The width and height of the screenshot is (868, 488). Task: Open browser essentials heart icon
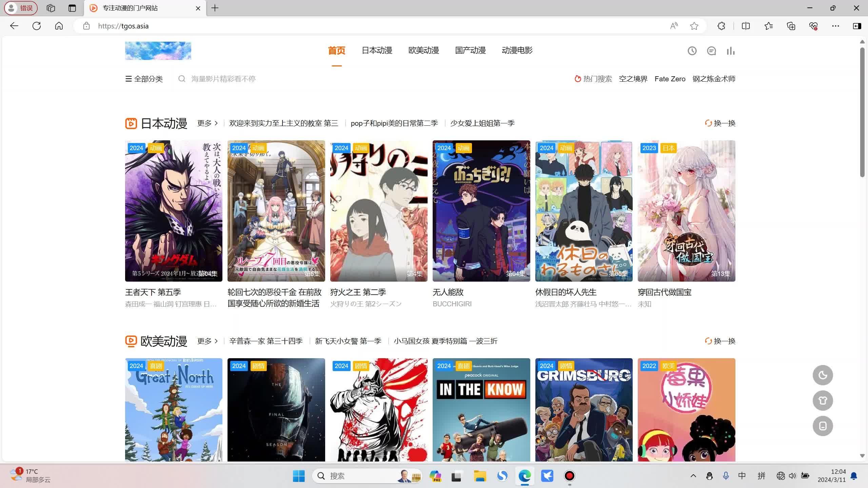click(x=813, y=26)
